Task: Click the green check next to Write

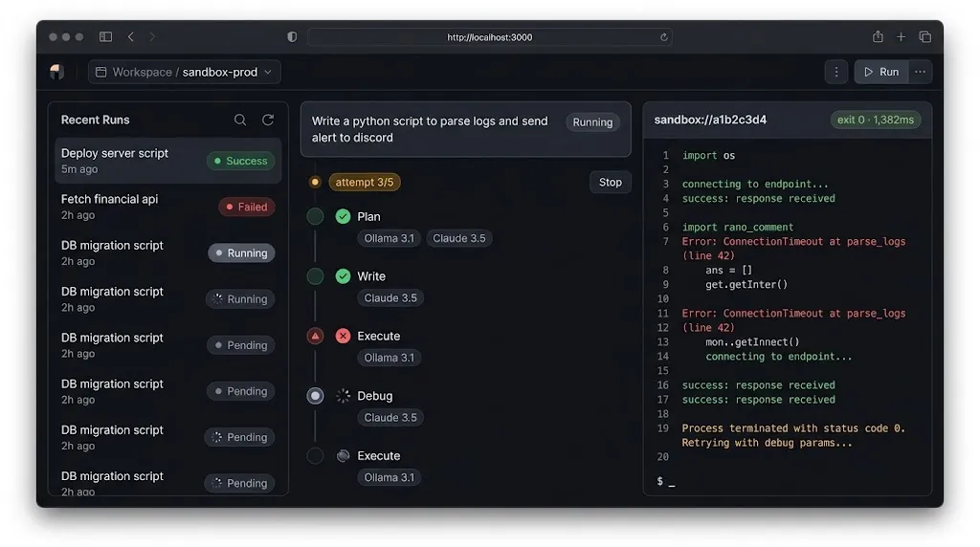Action: (343, 276)
